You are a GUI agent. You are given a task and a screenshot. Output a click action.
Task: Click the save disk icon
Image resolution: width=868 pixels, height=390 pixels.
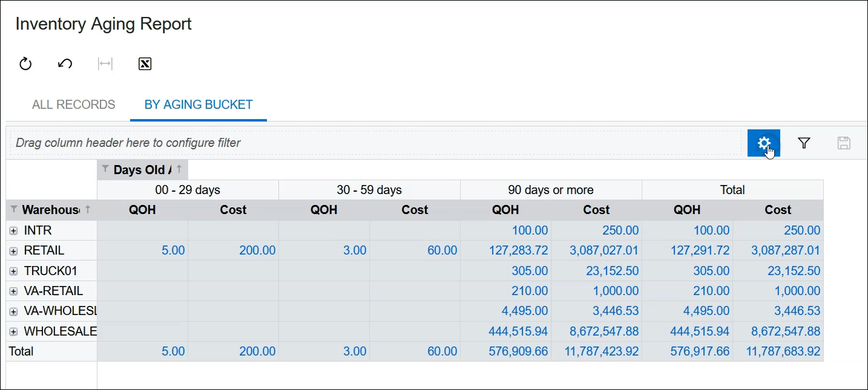pos(844,143)
